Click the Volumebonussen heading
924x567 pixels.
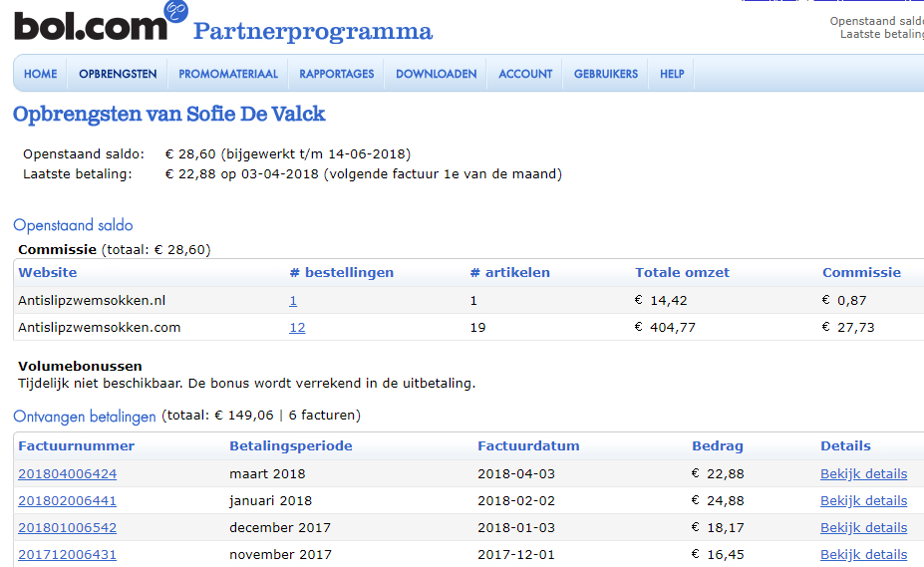point(80,367)
